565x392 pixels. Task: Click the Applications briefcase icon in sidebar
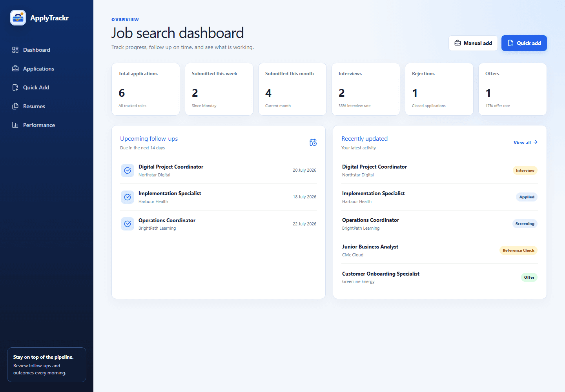[15, 69]
